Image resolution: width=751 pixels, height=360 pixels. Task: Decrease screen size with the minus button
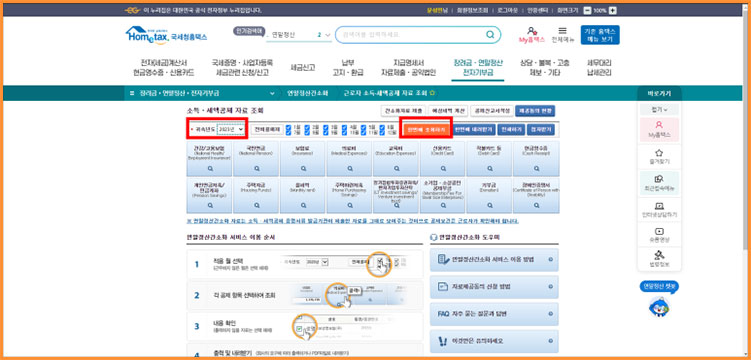(x=588, y=10)
